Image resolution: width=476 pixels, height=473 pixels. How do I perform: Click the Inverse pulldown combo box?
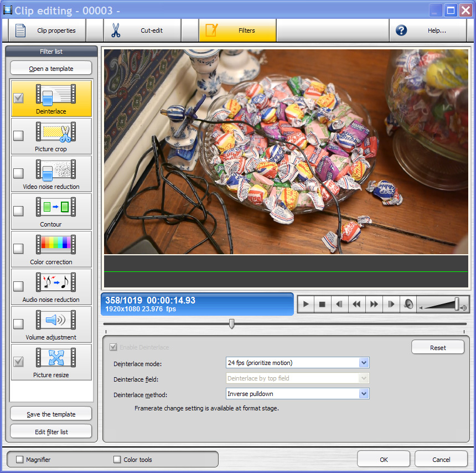pos(298,394)
